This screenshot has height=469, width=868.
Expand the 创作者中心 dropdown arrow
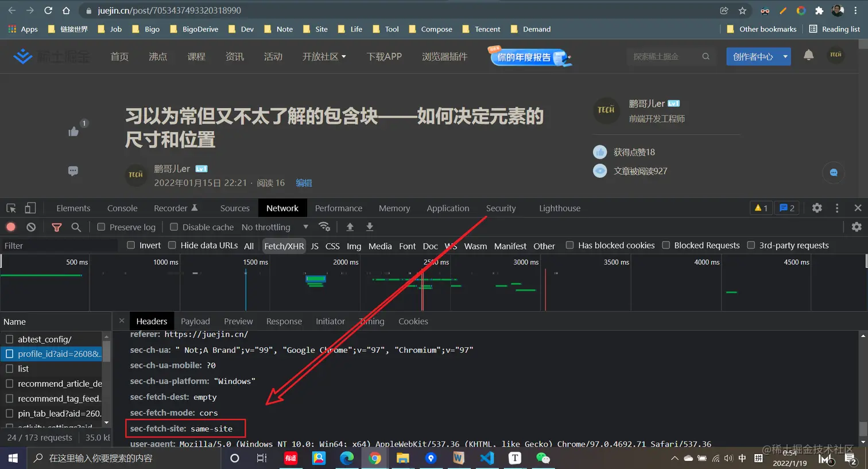[785, 56]
